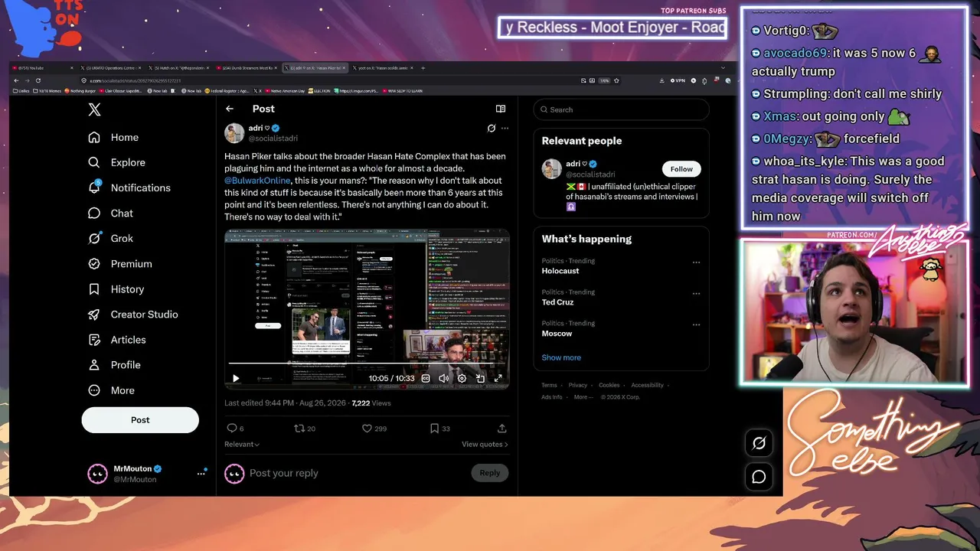The width and height of the screenshot is (980, 551).
Task: Click the white Post button
Action: point(140,420)
